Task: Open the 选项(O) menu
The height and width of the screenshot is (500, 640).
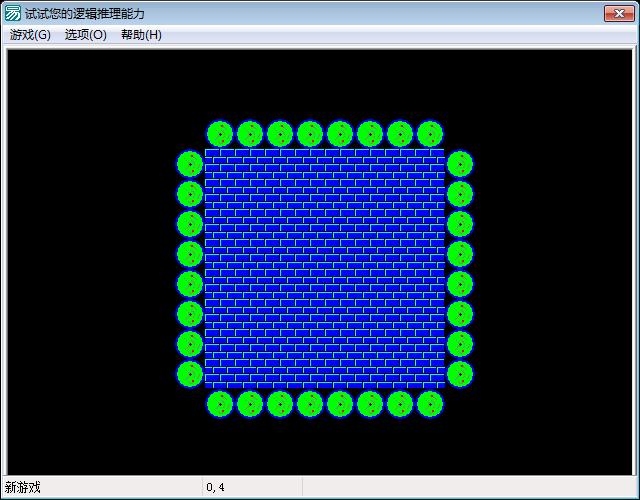Action: point(86,35)
